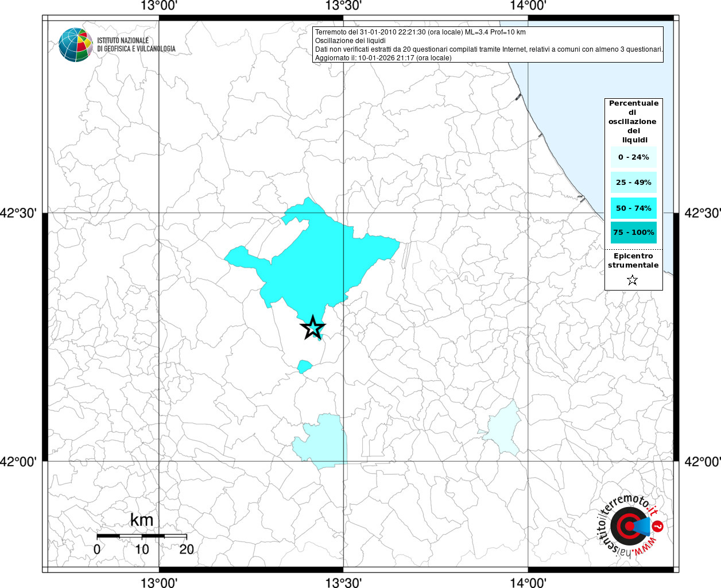Select the 50 - 74% legend swatch
Viewport: 721px width, 588px height.
(x=633, y=208)
